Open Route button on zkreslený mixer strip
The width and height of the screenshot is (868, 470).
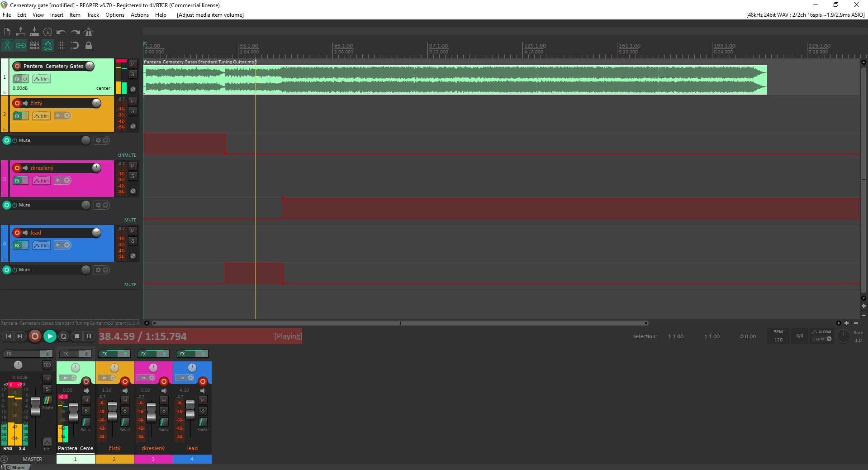coord(164,423)
